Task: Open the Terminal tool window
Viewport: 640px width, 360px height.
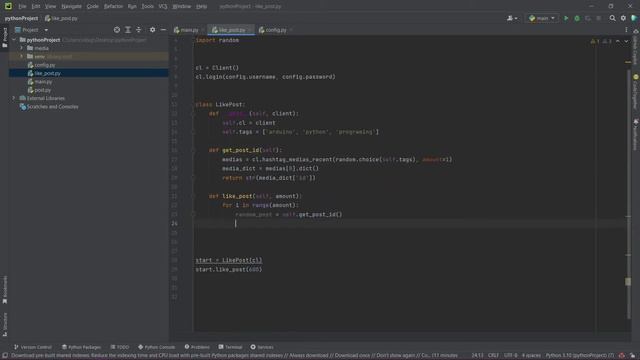Action: click(x=230, y=347)
